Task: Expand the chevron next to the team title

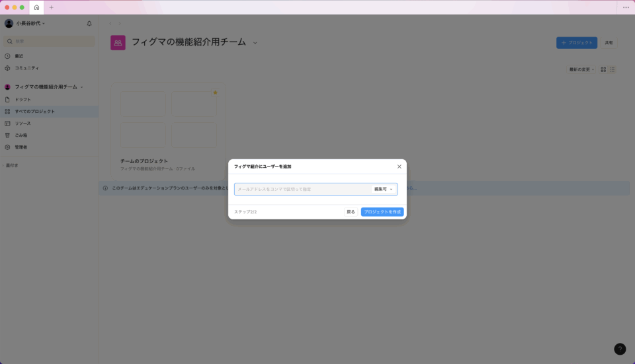Action: [255, 43]
